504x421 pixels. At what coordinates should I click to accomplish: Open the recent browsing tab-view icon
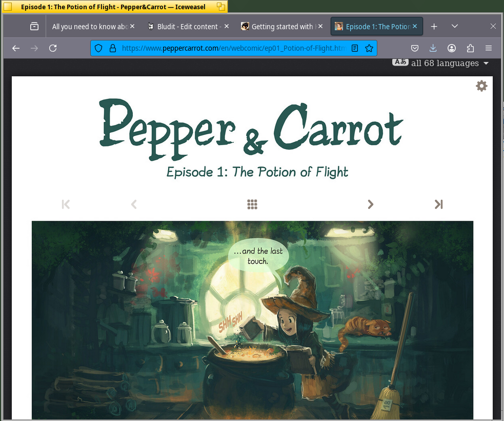coord(34,26)
